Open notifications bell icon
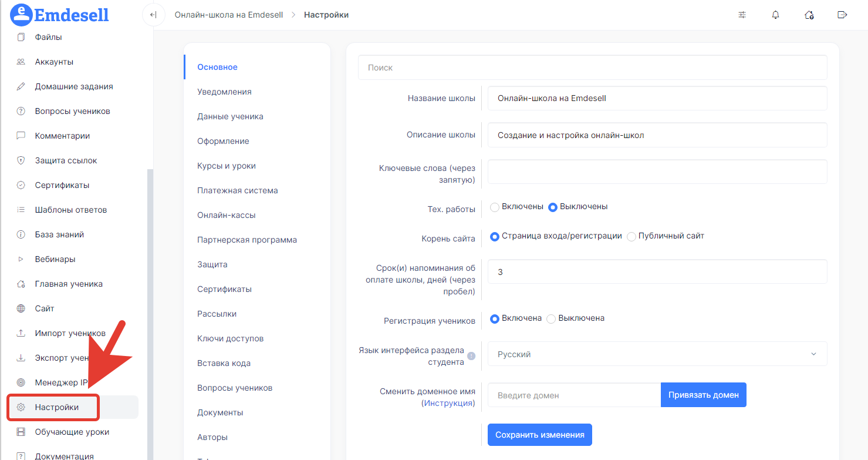868x460 pixels. point(776,15)
